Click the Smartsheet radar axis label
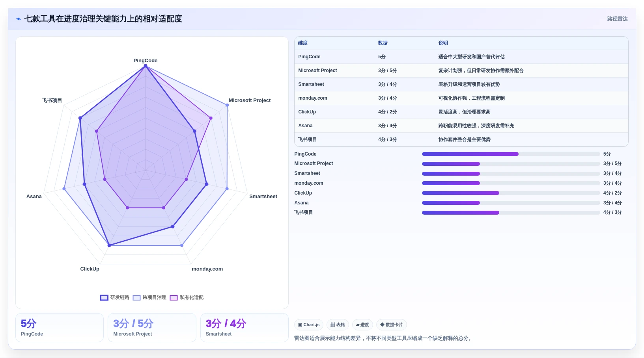Image resolution: width=644 pixels, height=358 pixels. pos(263,197)
